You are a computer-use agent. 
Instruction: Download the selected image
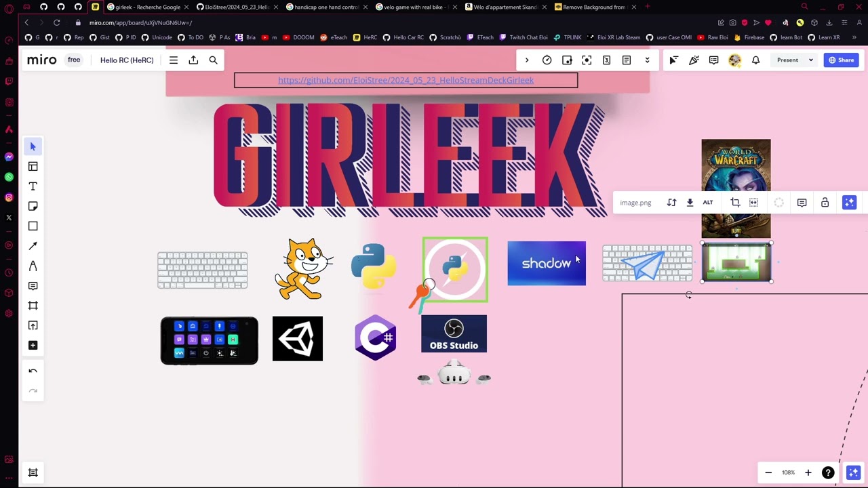[x=690, y=203]
